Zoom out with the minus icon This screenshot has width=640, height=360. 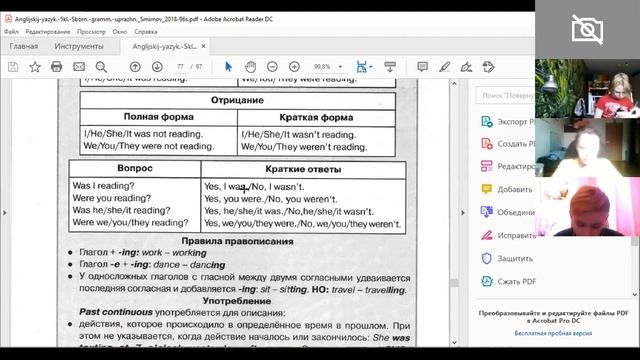pyautogui.click(x=272, y=67)
